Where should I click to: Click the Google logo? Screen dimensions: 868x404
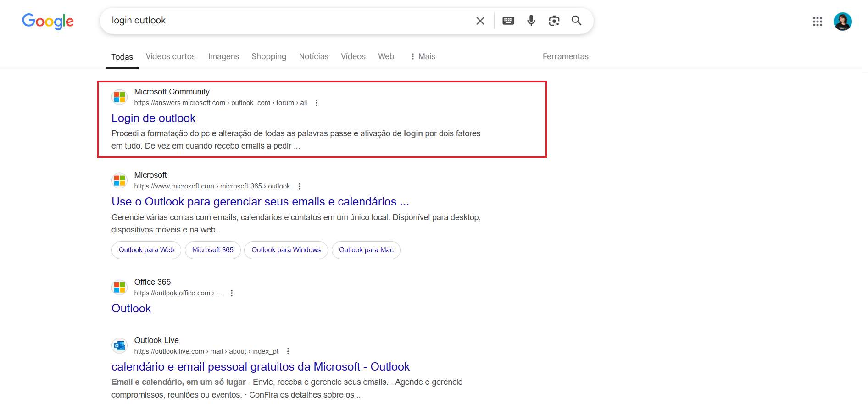pos(48,21)
